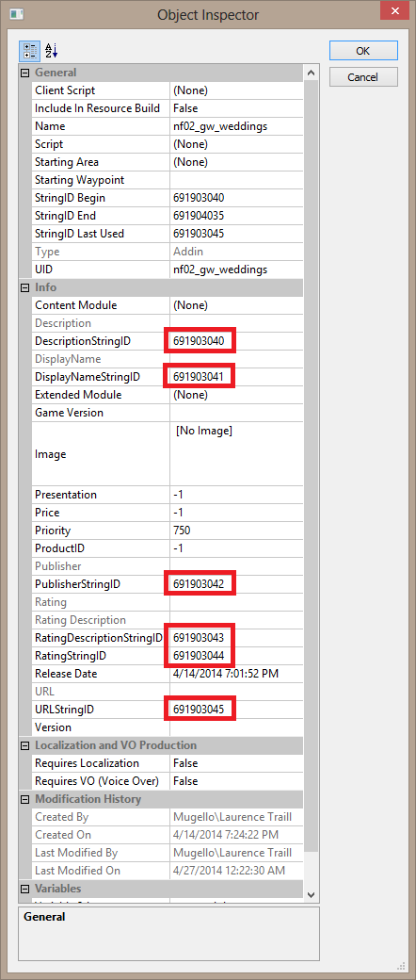This screenshot has width=416, height=980.
Task: Click the empty Starting Waypoint value field
Action: click(236, 180)
